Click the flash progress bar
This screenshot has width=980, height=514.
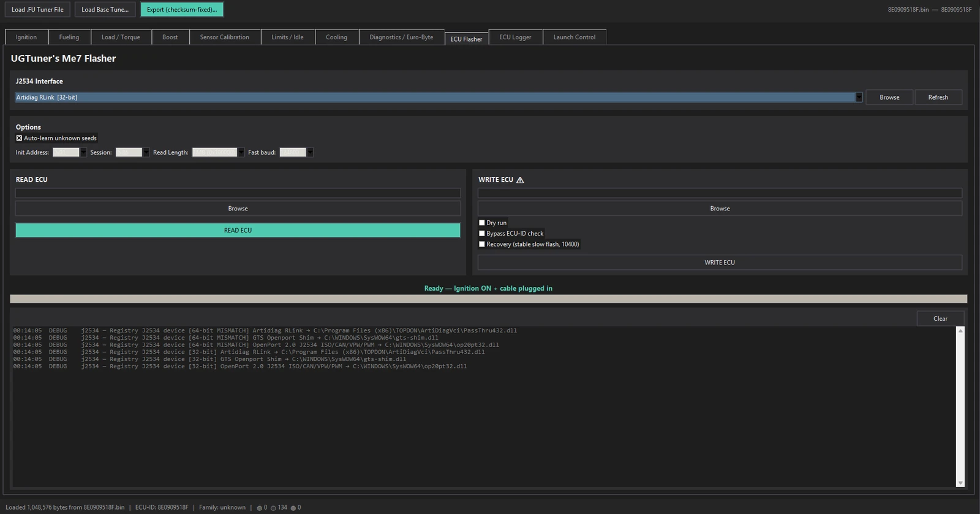[x=488, y=299]
